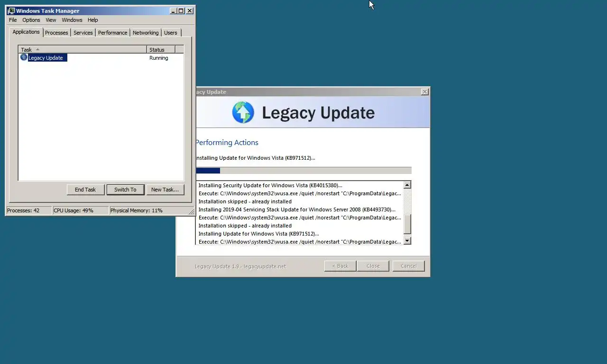This screenshot has width=607, height=364.
Task: Click the Task Manager title bar icon
Action: (11, 10)
